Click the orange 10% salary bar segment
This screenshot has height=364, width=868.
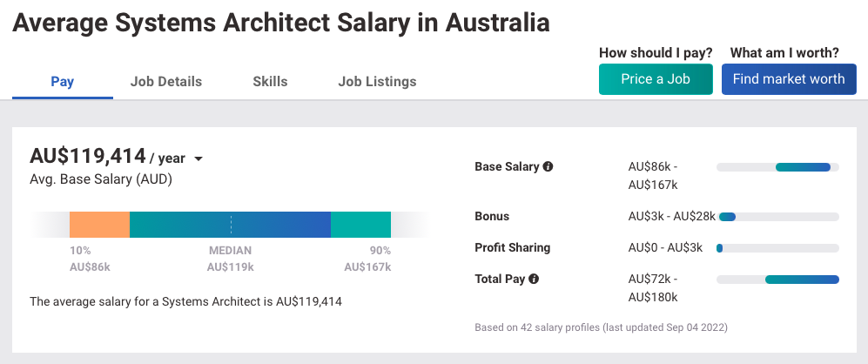point(99,225)
